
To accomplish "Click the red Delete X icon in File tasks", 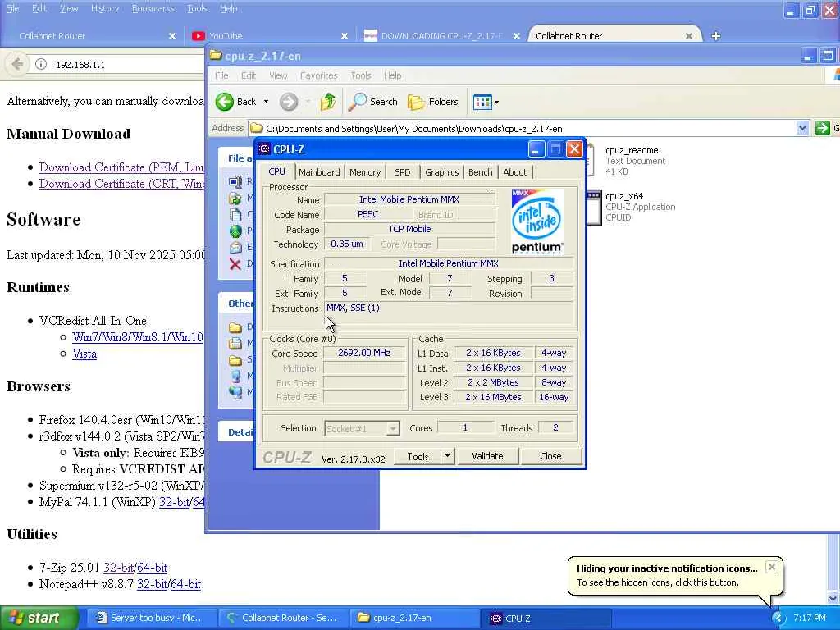I will tap(235, 263).
